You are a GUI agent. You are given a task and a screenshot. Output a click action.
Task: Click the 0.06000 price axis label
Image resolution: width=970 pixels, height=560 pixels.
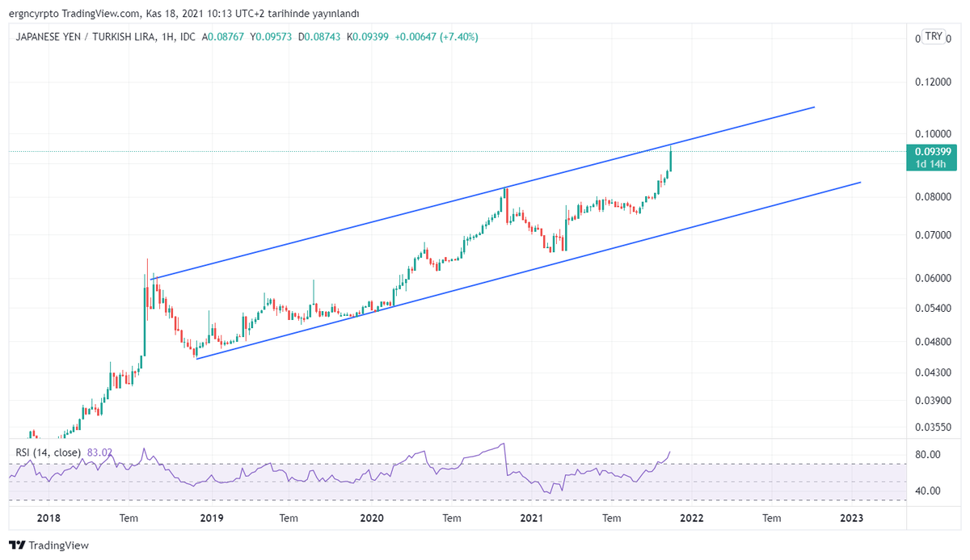coord(932,278)
